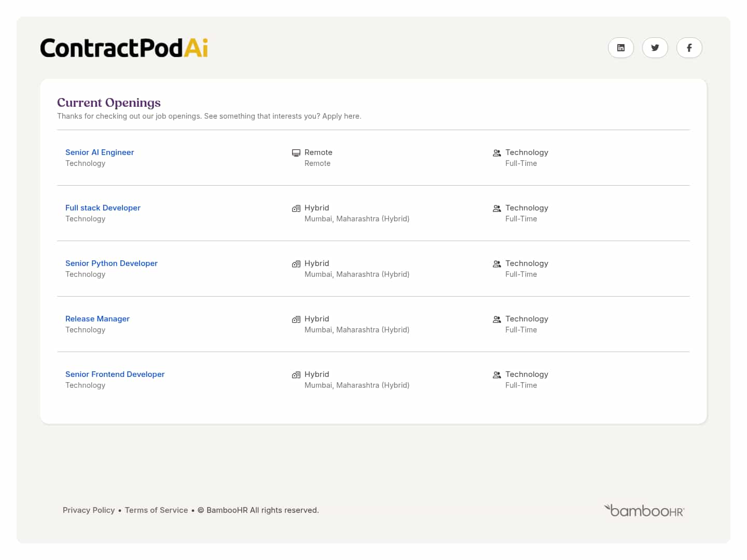This screenshot has height=560, width=747.
Task: Click the department people icon for Senior AI Engineer
Action: 497,153
